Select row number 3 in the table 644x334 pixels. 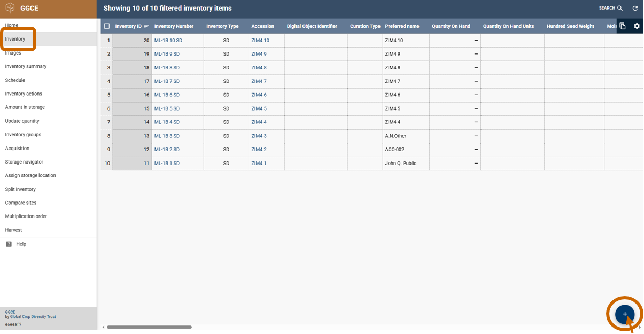coord(108,68)
